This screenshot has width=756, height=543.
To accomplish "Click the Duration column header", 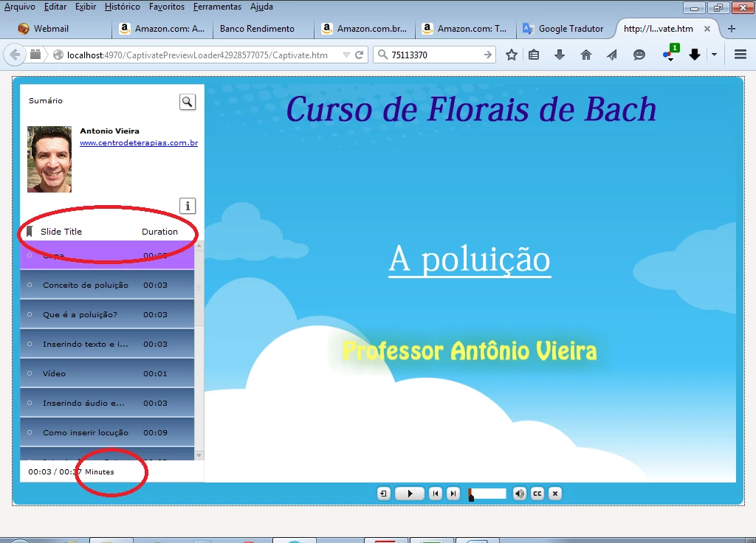I will [x=159, y=232].
